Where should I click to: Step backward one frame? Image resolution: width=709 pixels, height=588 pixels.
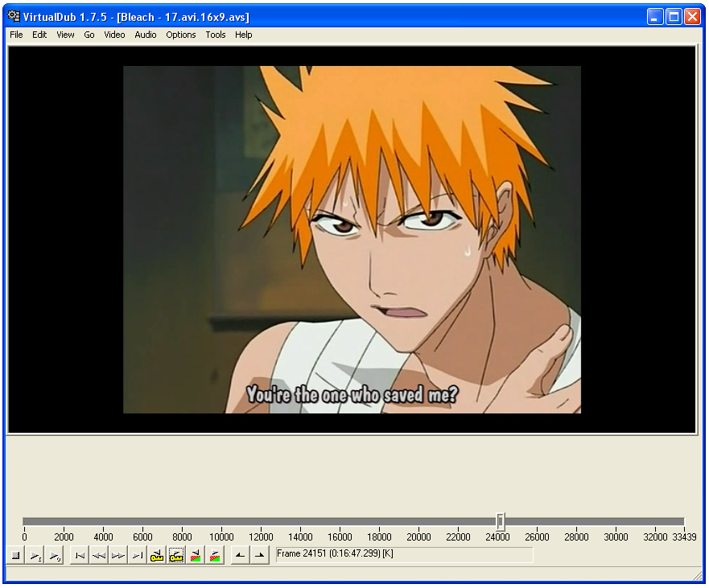click(x=99, y=556)
